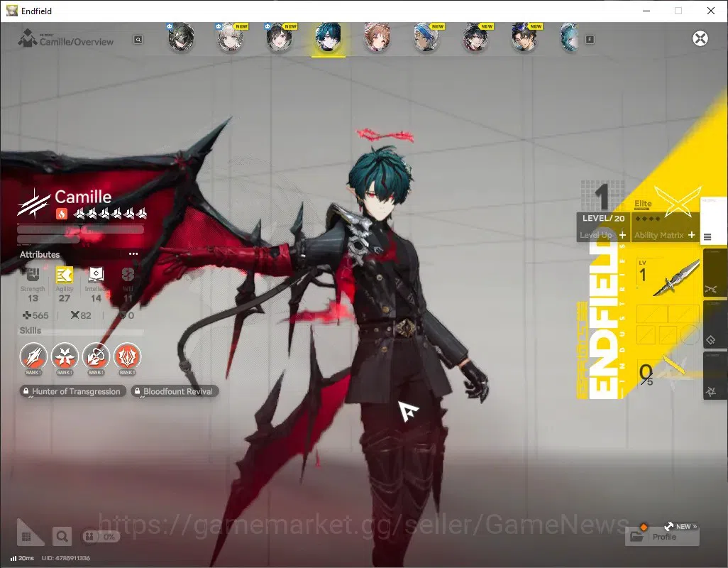The height and width of the screenshot is (568, 728).
Task: View locked Bloodfount Revival talent
Action: pos(175,391)
